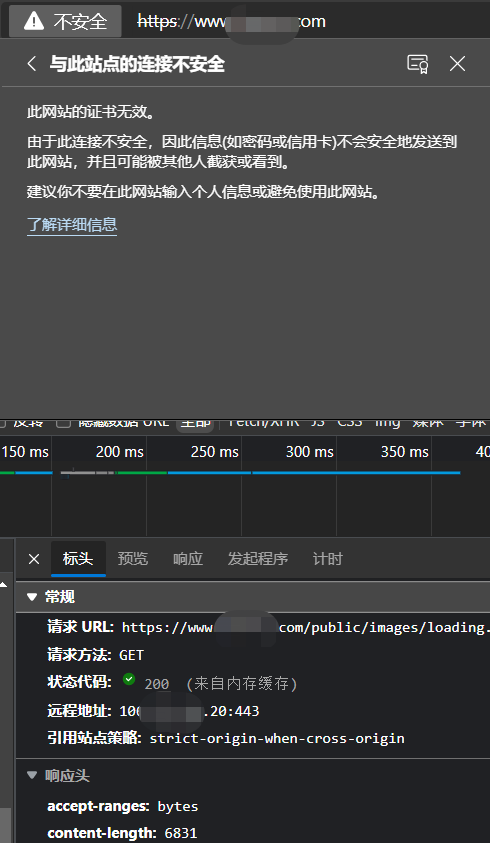Click the content-length 6831 header row
Image resolution: width=490 pixels, height=843 pixels.
click(x=122, y=833)
